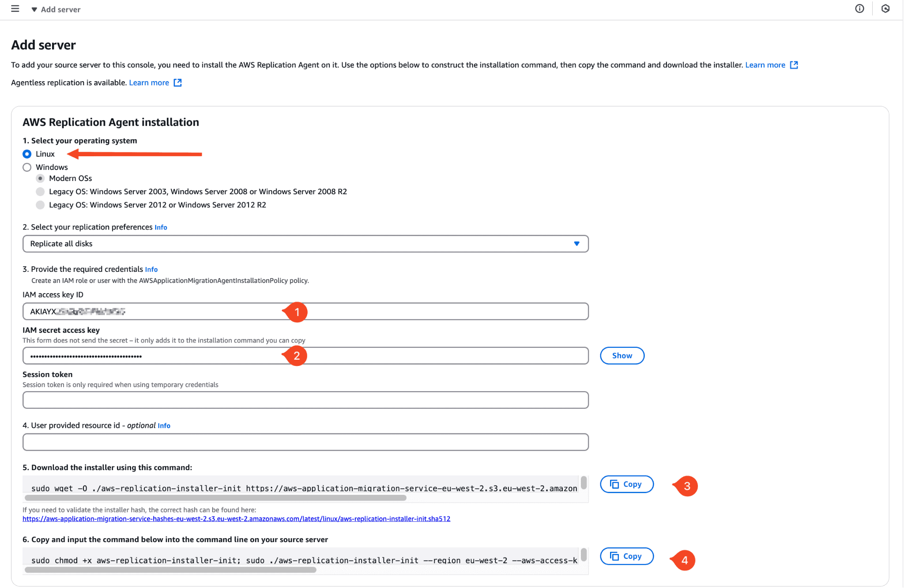Click the User provided resource id field

[x=305, y=442]
